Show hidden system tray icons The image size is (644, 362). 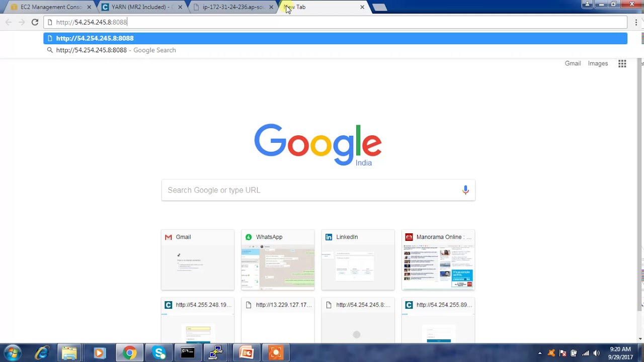pos(540,353)
